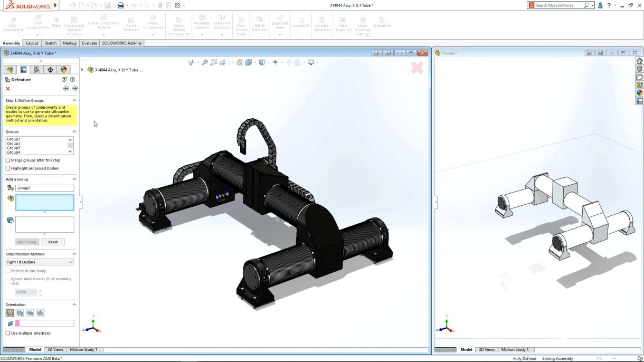Cancel the Defeature with the red X
The height and width of the screenshot is (362, 644).
[8, 89]
